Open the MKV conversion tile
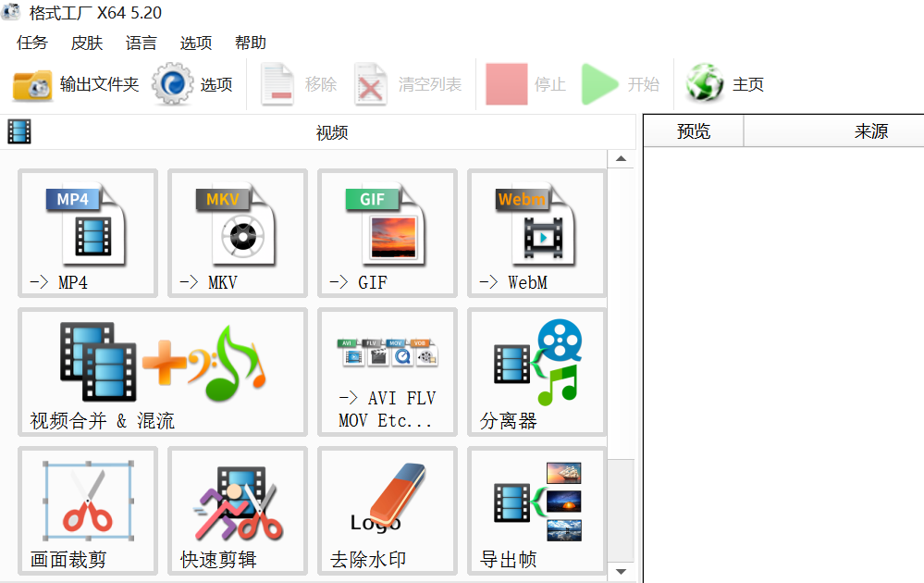 point(238,233)
